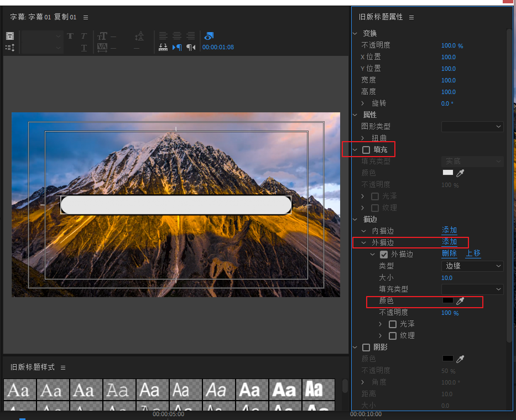516x420 pixels.
Task: Open the 图形类型 dropdown
Action: (x=472, y=127)
